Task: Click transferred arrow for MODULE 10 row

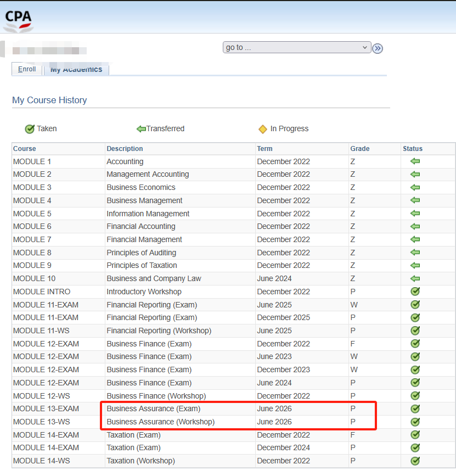Action: click(415, 278)
